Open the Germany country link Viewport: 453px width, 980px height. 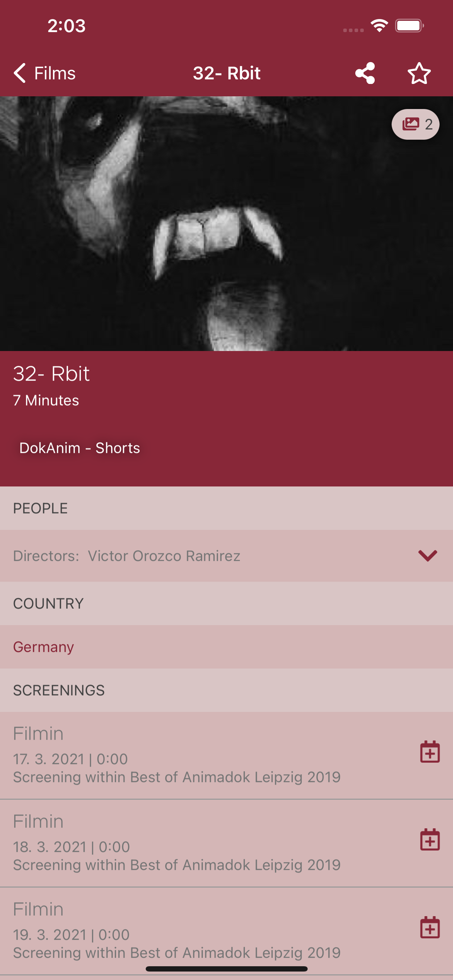tap(43, 647)
